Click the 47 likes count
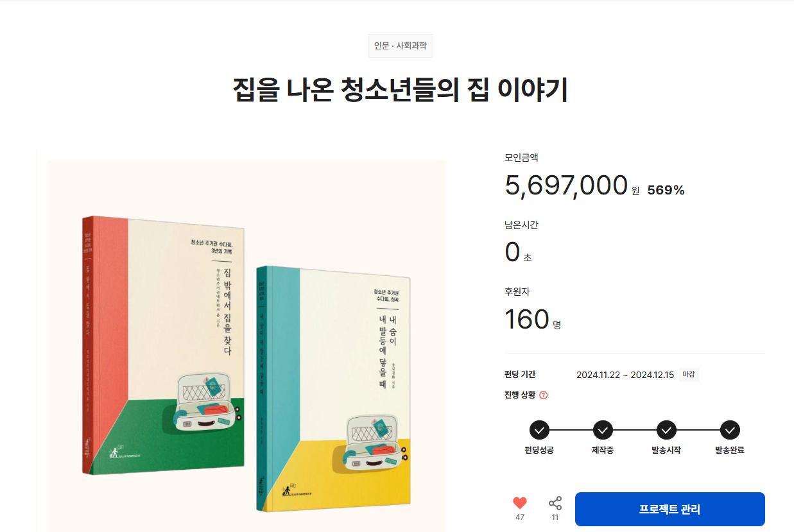Screen dimensions: 794x532 (x=520, y=517)
